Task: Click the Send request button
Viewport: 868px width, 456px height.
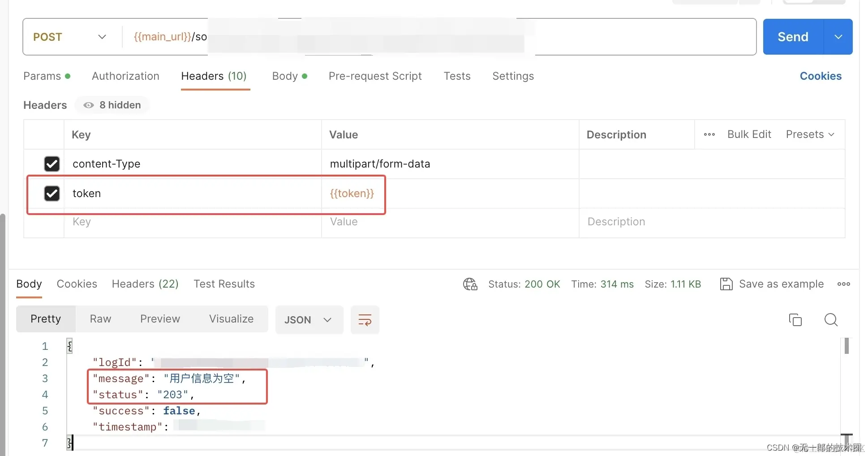Action: (x=793, y=37)
